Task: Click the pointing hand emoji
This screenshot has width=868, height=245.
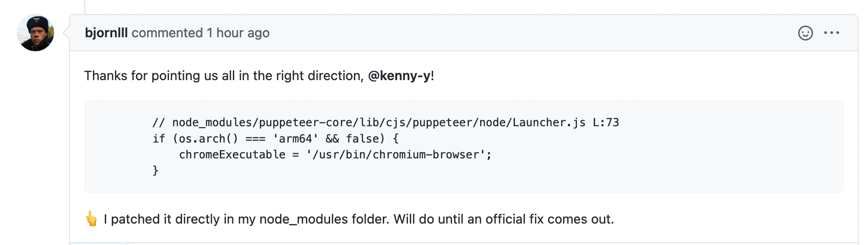Action: pyautogui.click(x=92, y=219)
